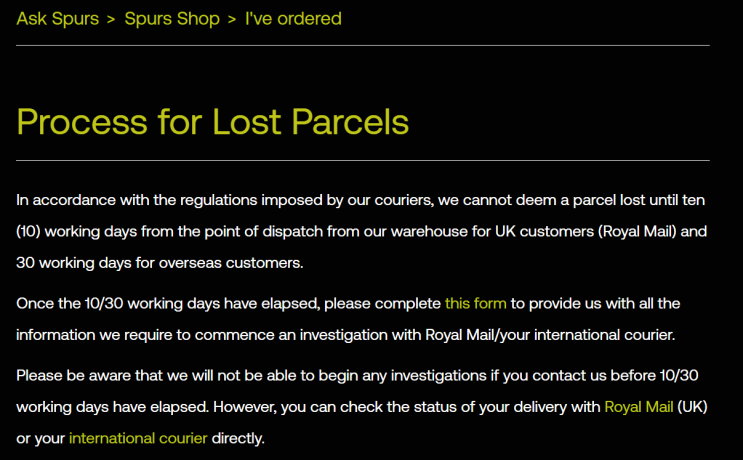Open the Ask Spurs breadcrumb link
This screenshot has width=743, height=460.
[x=57, y=19]
